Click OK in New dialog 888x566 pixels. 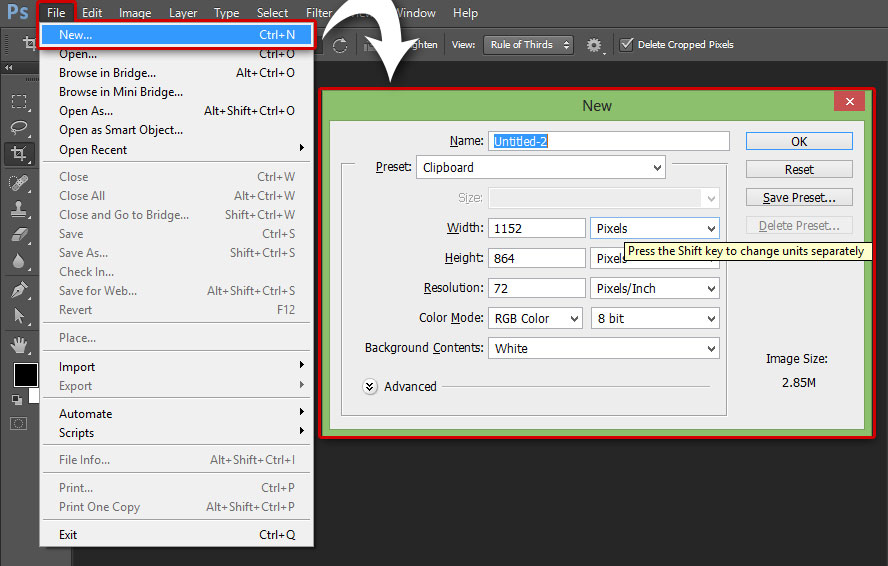799,141
